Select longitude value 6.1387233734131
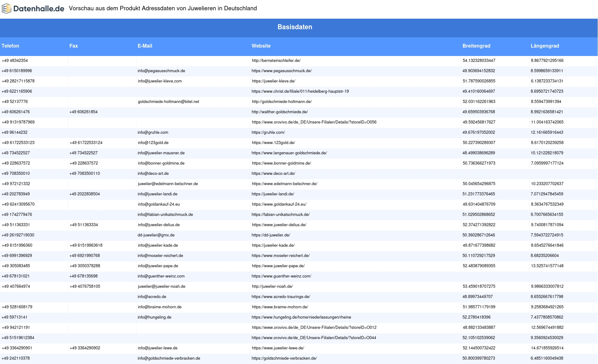 point(547,81)
